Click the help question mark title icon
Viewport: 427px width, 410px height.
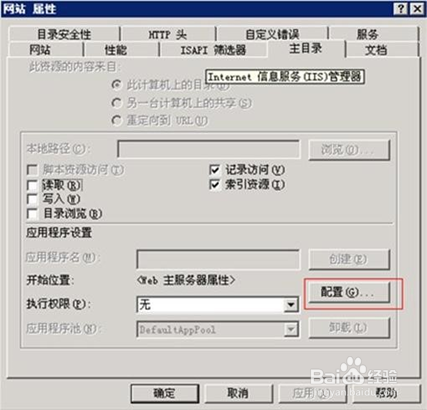click(x=400, y=9)
